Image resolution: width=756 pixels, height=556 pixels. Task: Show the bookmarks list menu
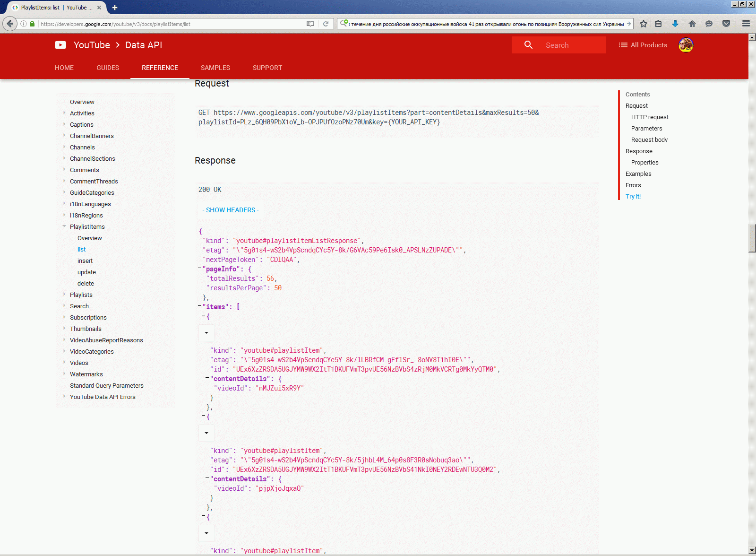[658, 24]
